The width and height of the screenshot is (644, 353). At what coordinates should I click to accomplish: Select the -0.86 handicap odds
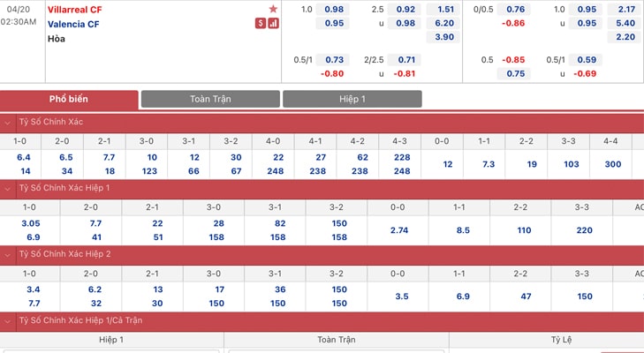pos(513,24)
